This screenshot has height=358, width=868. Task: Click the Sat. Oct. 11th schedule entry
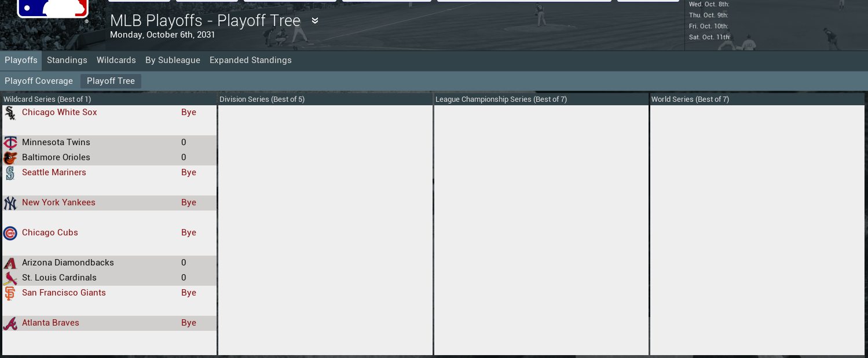coord(710,37)
